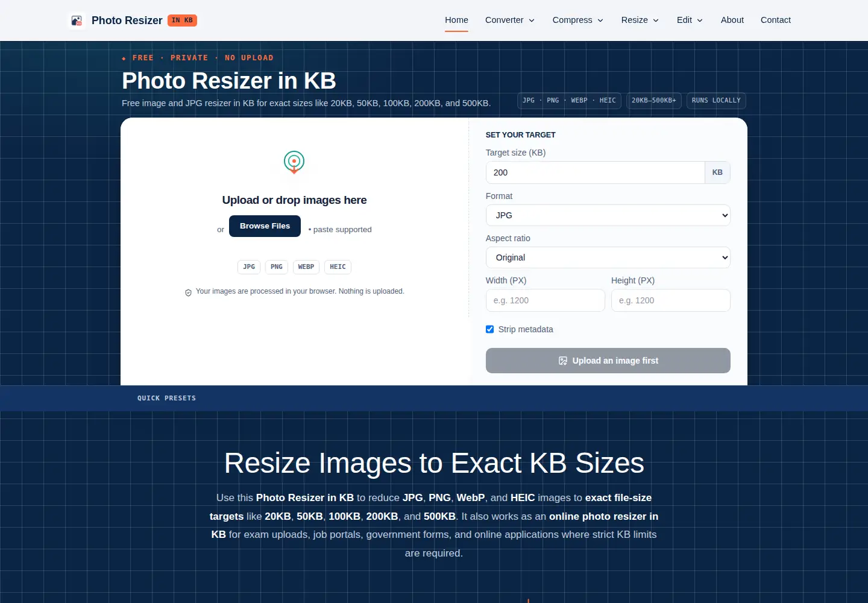Click the IN KB orange badge
The height and width of the screenshot is (603, 868).
182,21
